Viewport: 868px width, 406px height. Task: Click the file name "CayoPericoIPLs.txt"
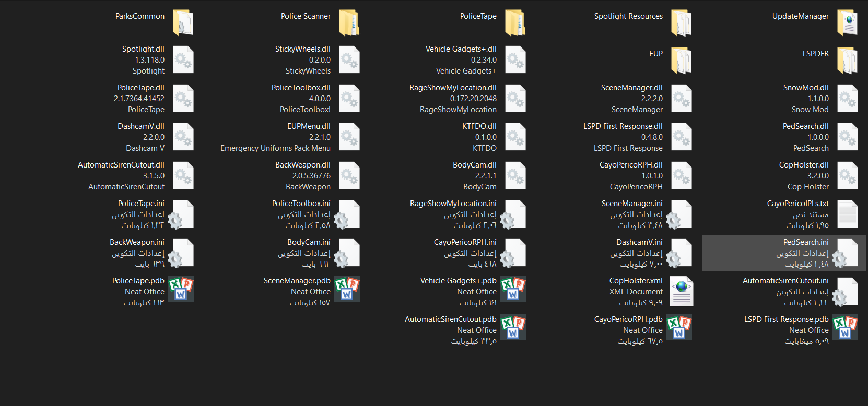[797, 204]
